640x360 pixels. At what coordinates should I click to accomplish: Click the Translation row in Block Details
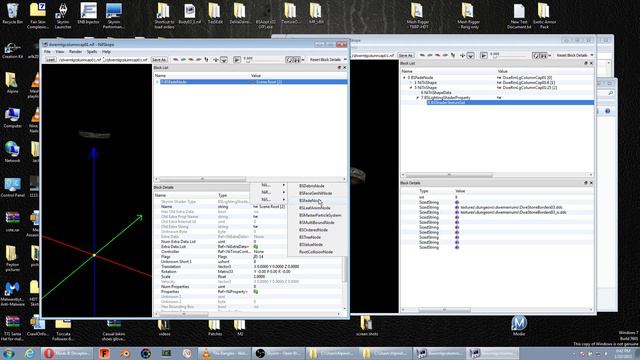click(x=249, y=267)
